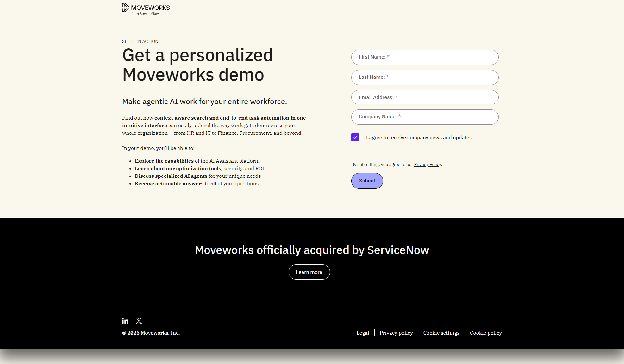
Task: Click the First Name input field
Action: [x=425, y=57]
